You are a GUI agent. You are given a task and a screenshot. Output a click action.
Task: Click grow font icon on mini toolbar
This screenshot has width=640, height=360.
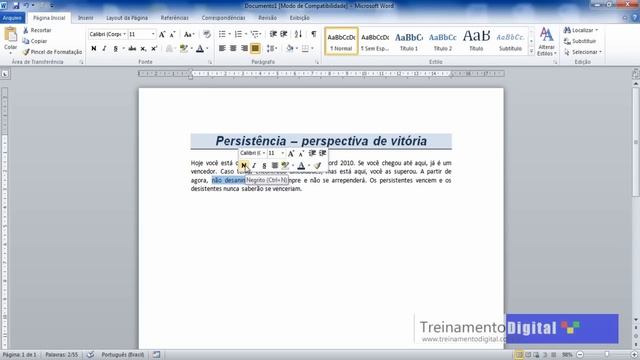pos(291,153)
